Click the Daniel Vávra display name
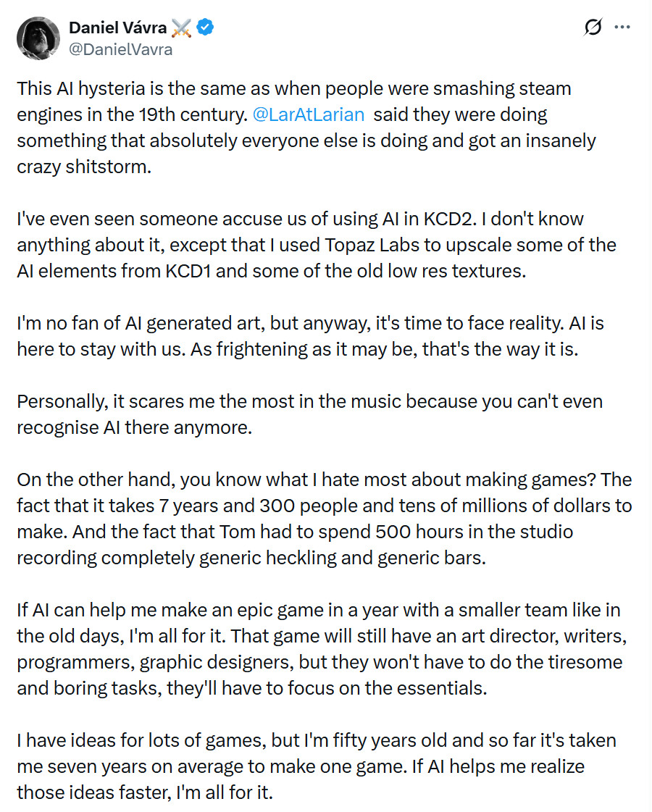 [x=119, y=28]
